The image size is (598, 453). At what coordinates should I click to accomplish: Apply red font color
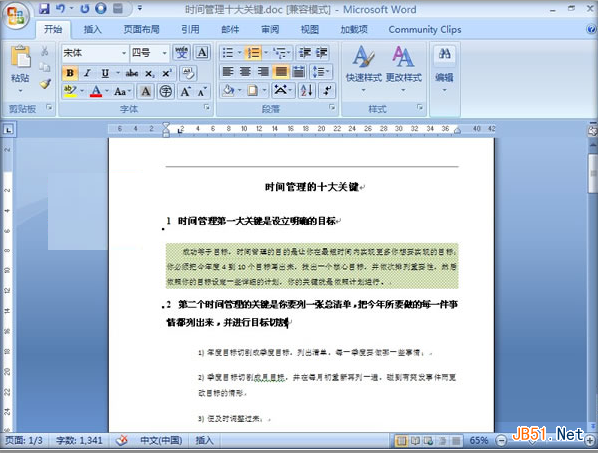coord(96,91)
